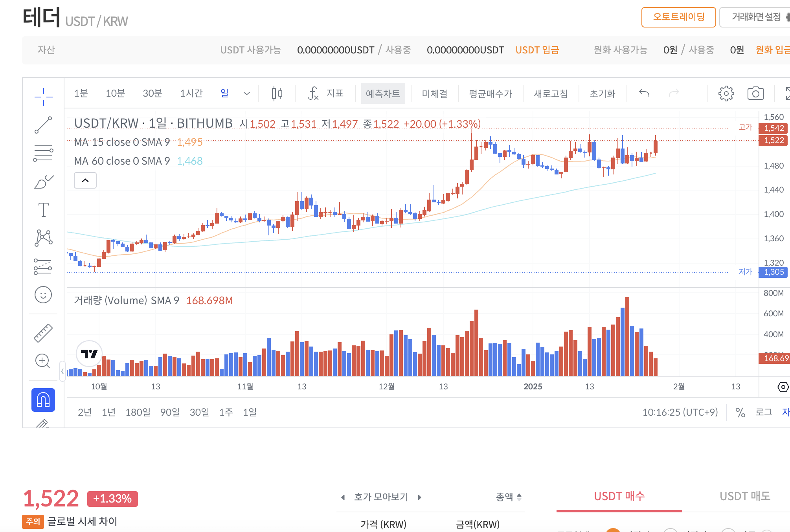Open the candlestick chart type selector

(x=277, y=94)
